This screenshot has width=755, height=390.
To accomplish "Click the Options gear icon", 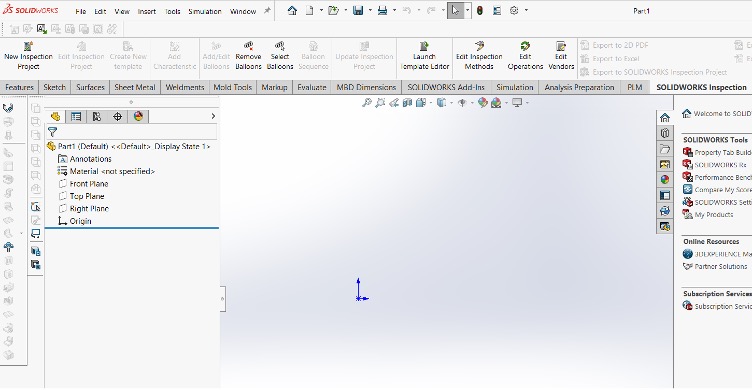I will [514, 11].
